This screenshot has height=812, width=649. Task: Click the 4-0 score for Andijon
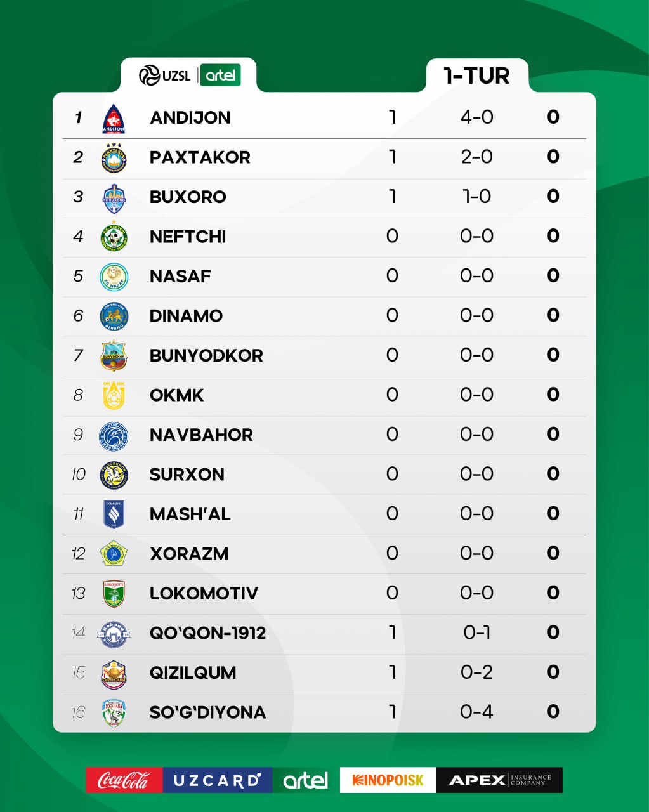pyautogui.click(x=476, y=117)
